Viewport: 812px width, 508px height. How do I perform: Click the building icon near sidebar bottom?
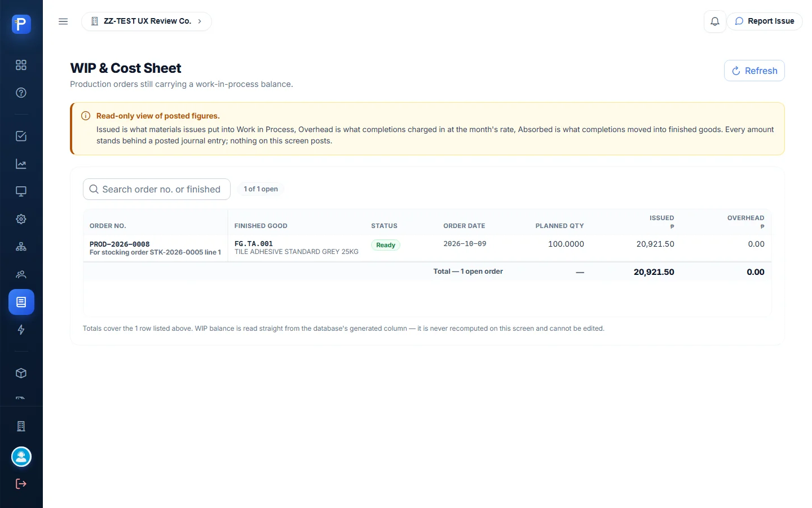(21, 426)
